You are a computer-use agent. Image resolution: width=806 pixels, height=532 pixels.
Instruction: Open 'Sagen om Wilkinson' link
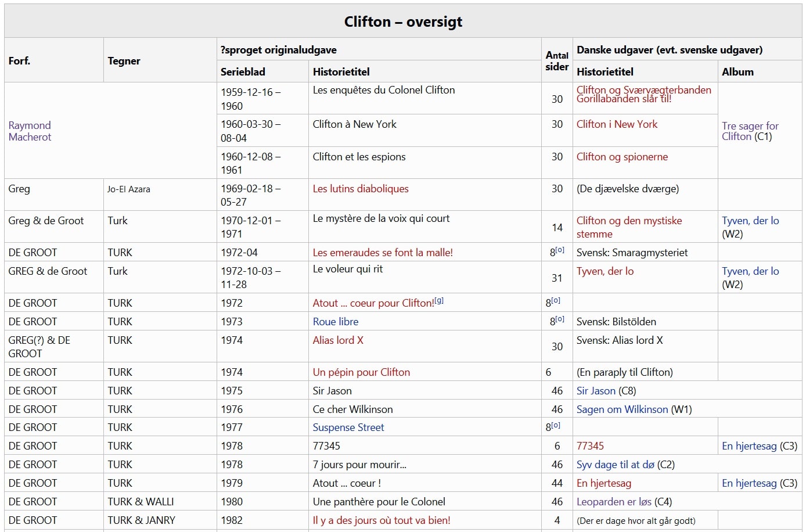point(622,409)
